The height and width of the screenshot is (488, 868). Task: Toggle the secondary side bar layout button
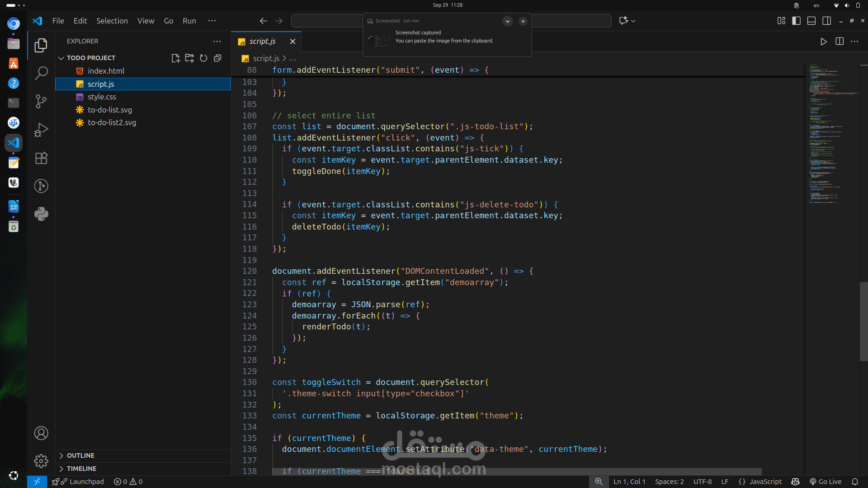[827, 21]
